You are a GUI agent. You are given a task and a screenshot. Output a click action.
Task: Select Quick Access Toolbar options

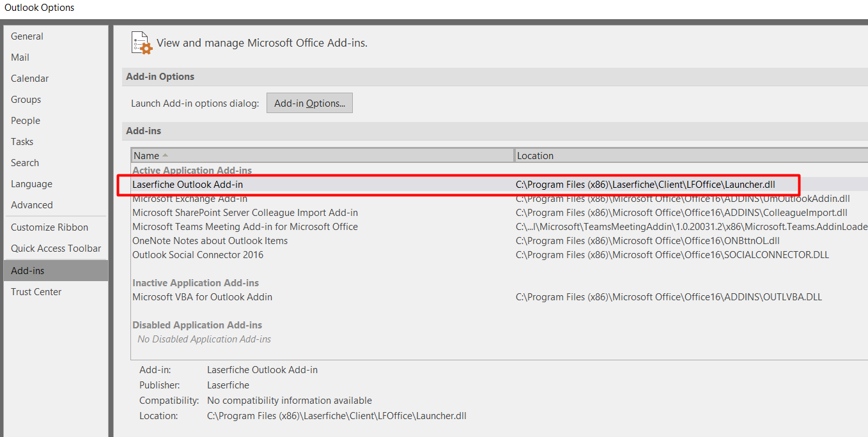[x=56, y=249]
